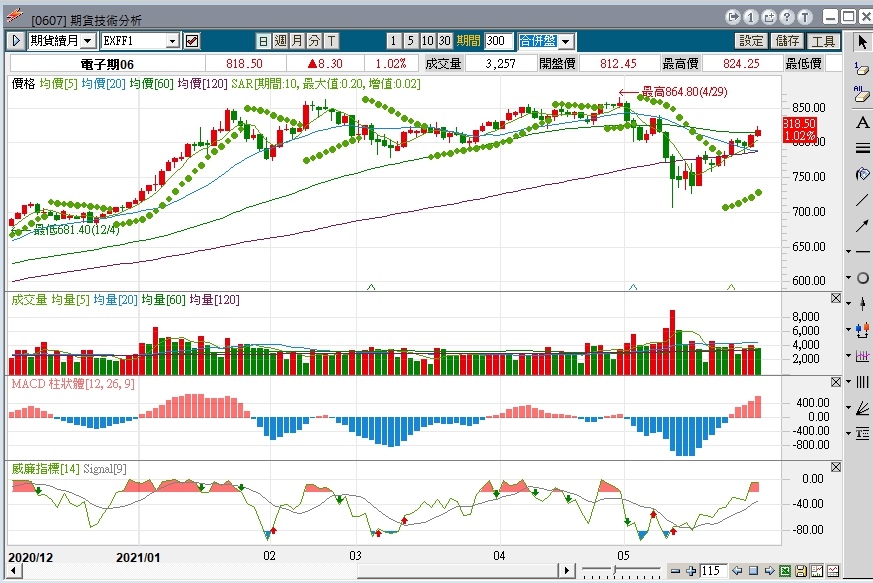Click the 電子期06 contract name
This screenshot has height=583, width=873.
[107, 64]
